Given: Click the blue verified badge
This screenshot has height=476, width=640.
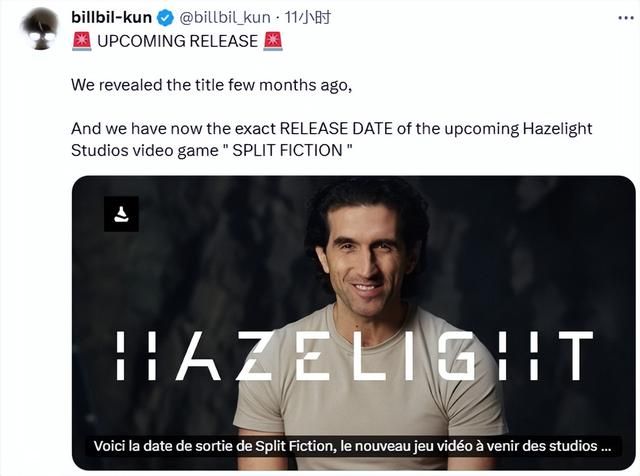Looking at the screenshot, I should coord(165,18).
